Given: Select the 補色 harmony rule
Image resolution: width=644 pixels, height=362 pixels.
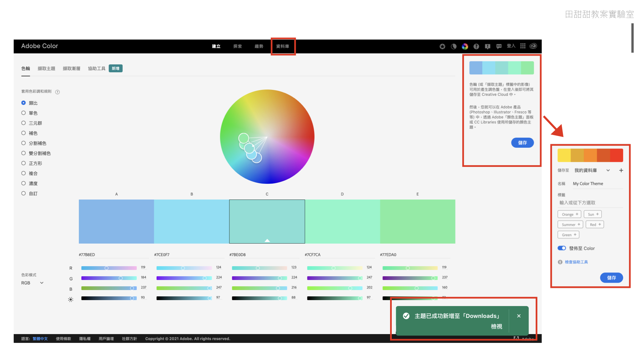Looking at the screenshot, I should pyautogui.click(x=23, y=133).
